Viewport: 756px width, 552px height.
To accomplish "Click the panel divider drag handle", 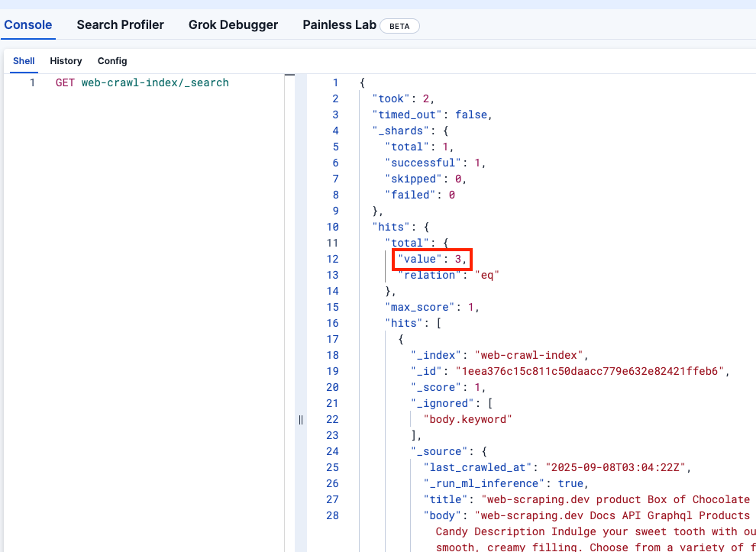I will click(300, 419).
